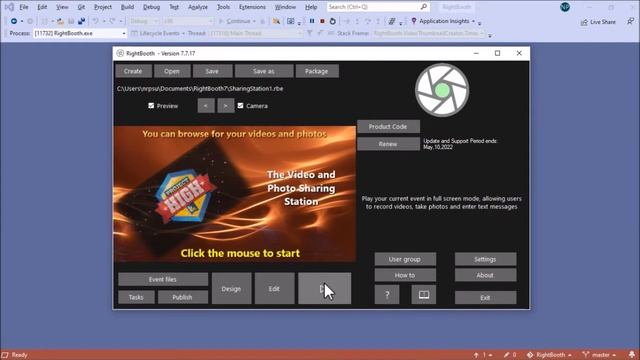Screen dimensions: 640x360
Task: Open the Edit menu in Visual Studio
Action: point(42,7)
